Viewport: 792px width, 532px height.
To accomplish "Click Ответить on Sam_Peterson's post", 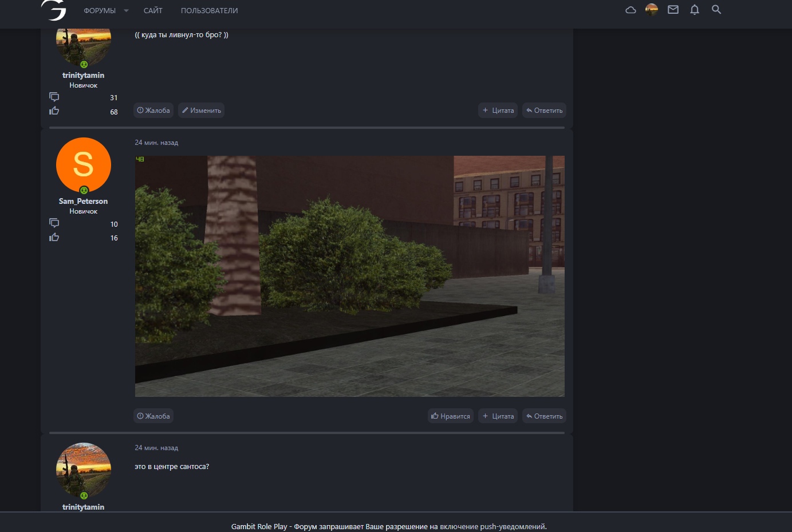I will click(x=544, y=416).
